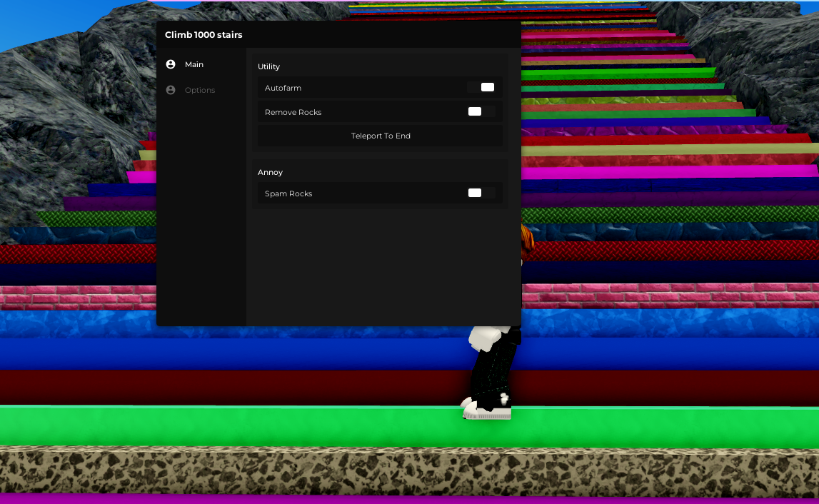Click the character's white sneakers
This screenshot has height=504, width=819.
(486, 409)
